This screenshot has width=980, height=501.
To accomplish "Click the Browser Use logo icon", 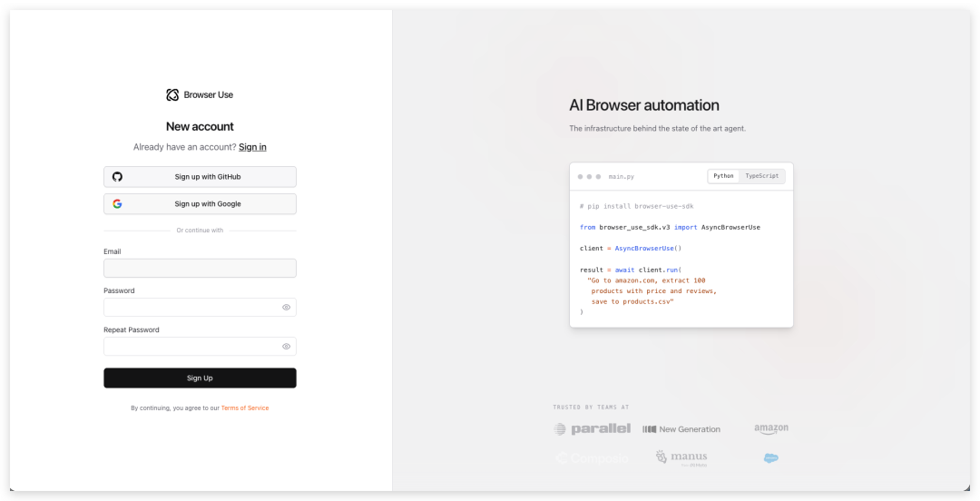I will point(172,95).
